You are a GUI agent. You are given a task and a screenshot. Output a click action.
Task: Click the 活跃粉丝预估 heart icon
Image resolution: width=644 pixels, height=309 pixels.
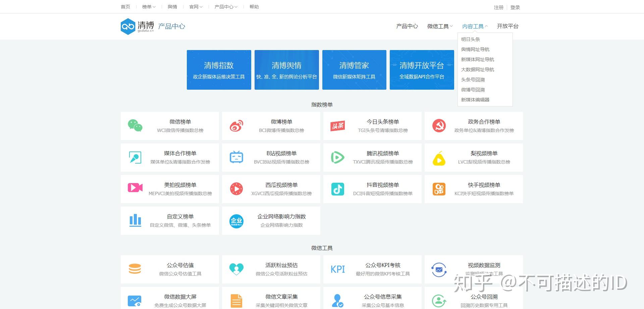pyautogui.click(x=236, y=269)
